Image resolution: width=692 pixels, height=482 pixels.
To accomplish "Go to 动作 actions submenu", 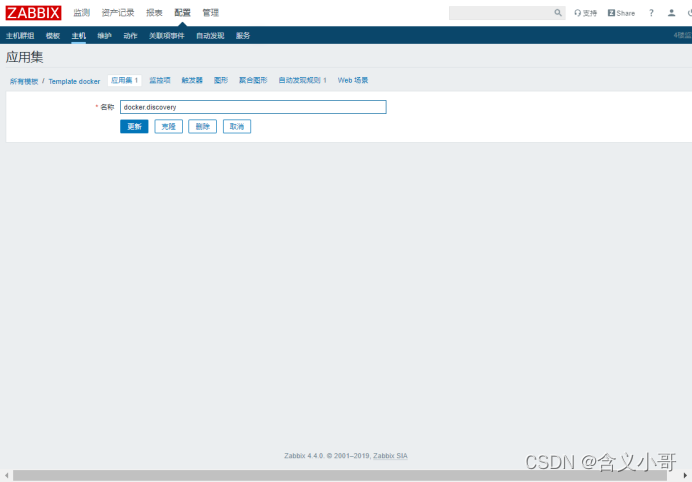I will point(130,36).
